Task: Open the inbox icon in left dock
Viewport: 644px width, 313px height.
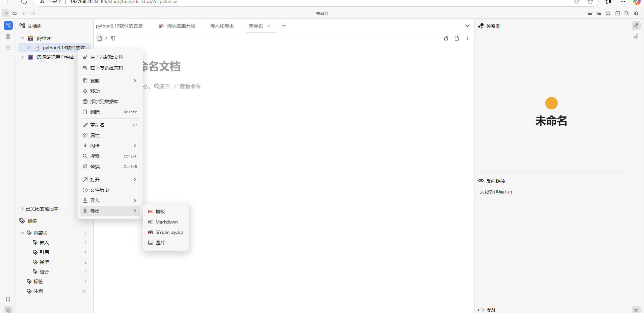Action: 8,48
